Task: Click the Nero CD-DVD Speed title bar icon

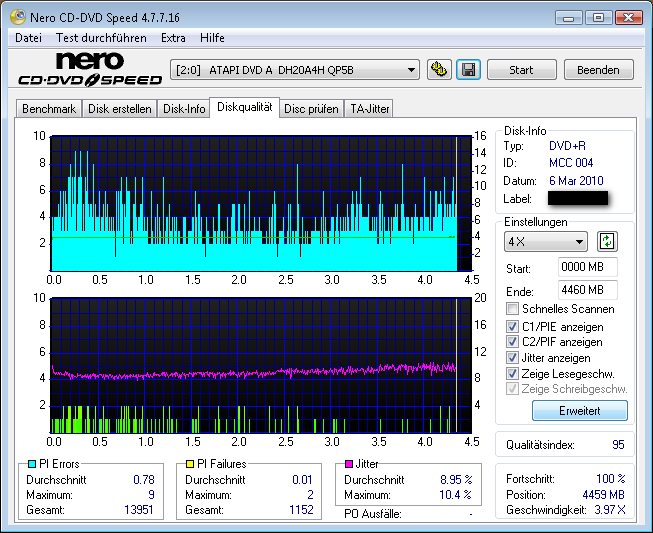Action: 18,17
